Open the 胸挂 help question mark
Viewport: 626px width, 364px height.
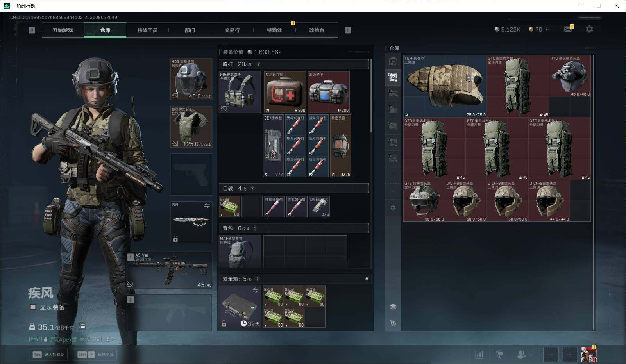pyautogui.click(x=258, y=64)
